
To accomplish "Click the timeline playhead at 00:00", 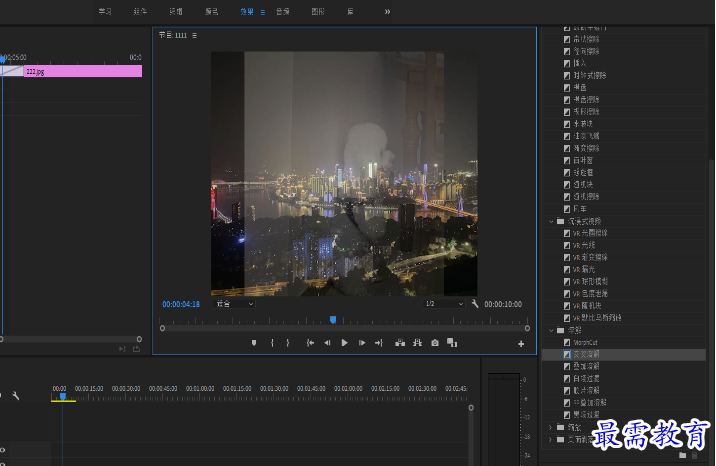I will [x=63, y=397].
